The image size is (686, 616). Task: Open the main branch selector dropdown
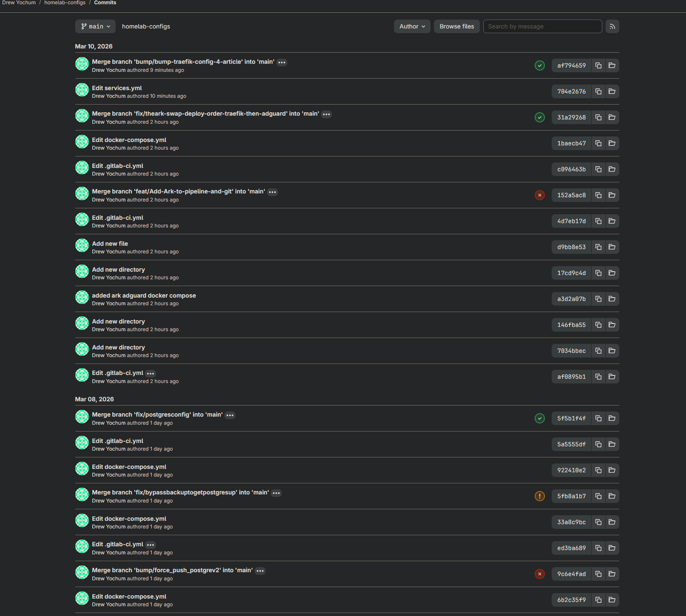coord(96,26)
